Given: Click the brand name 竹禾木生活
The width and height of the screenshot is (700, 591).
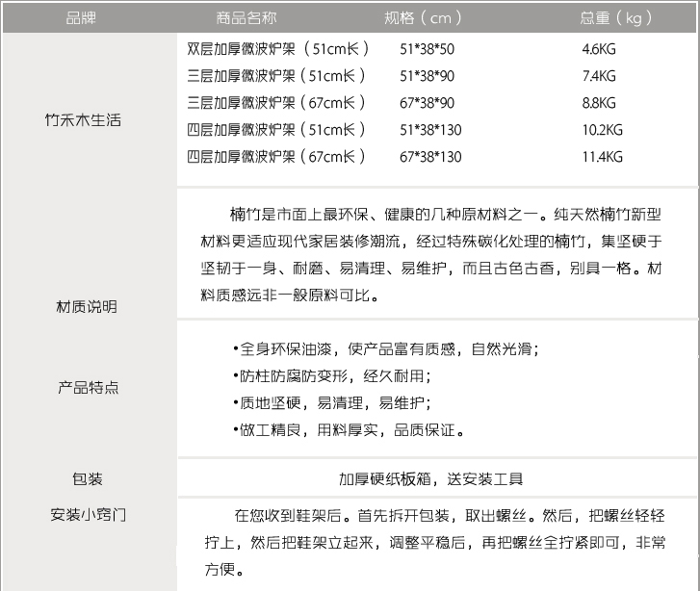Looking at the screenshot, I should pos(83,120).
